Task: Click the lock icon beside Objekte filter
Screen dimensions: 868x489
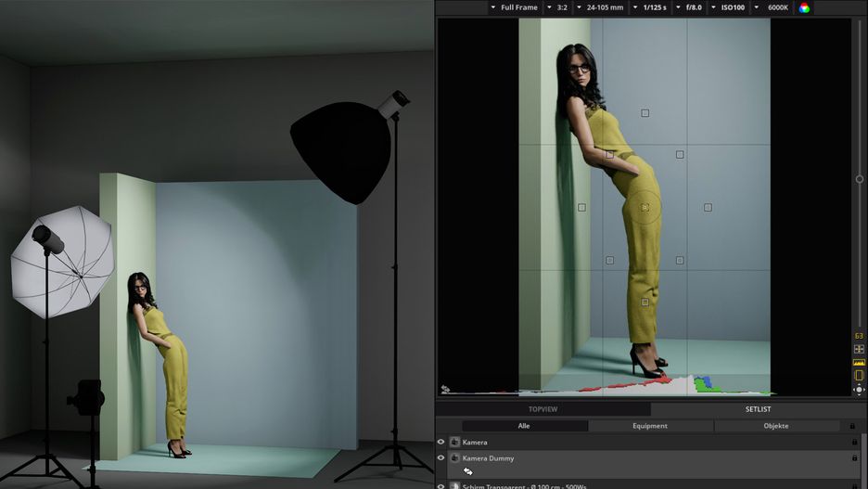Action: (x=852, y=426)
